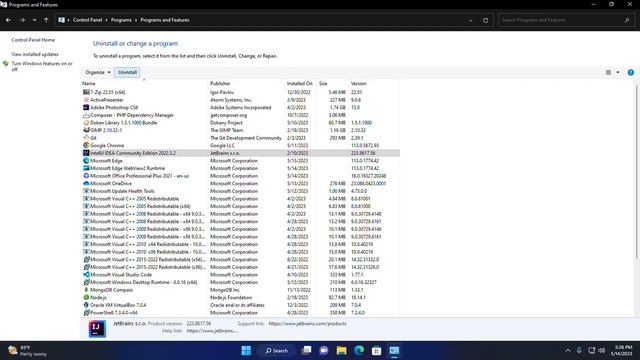This screenshot has height=360, width=640.
Task: Expand the address bar history dropdown
Action: click(x=471, y=20)
